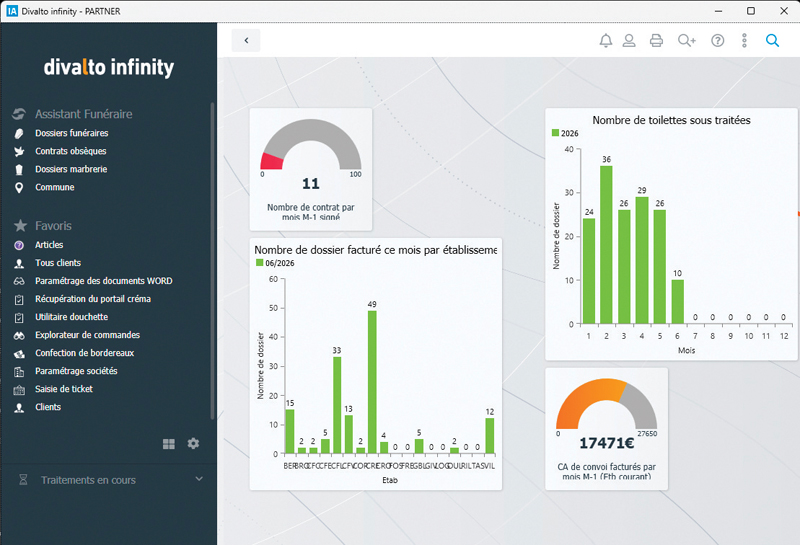The height and width of the screenshot is (545, 800).
Task: Open Commune menu entry
Action: [x=55, y=187]
